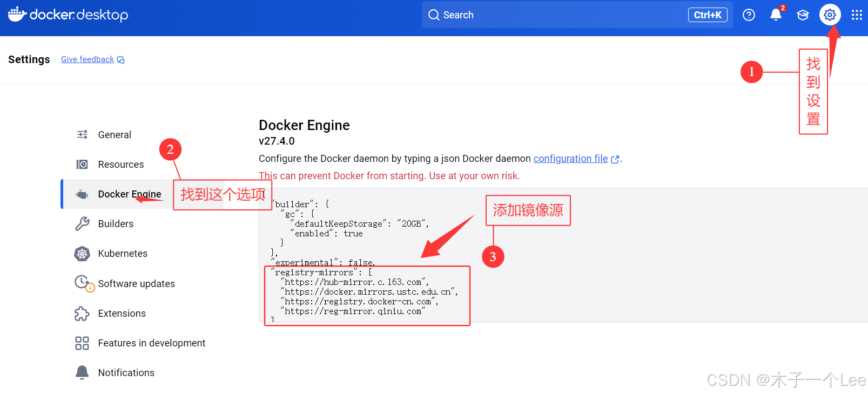Click the Docker Engine whale sidebar icon
This screenshot has height=395, width=868.
tap(82, 194)
